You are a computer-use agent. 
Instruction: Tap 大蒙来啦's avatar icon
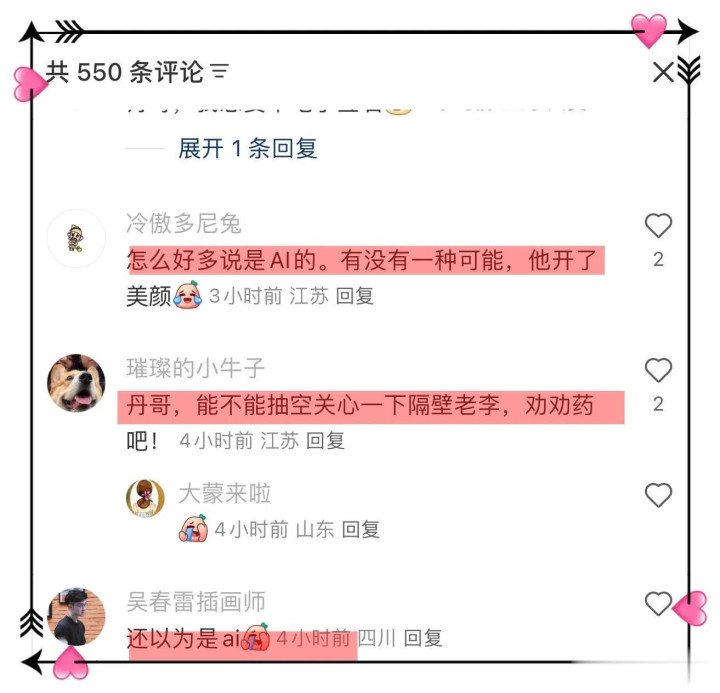pos(145,498)
